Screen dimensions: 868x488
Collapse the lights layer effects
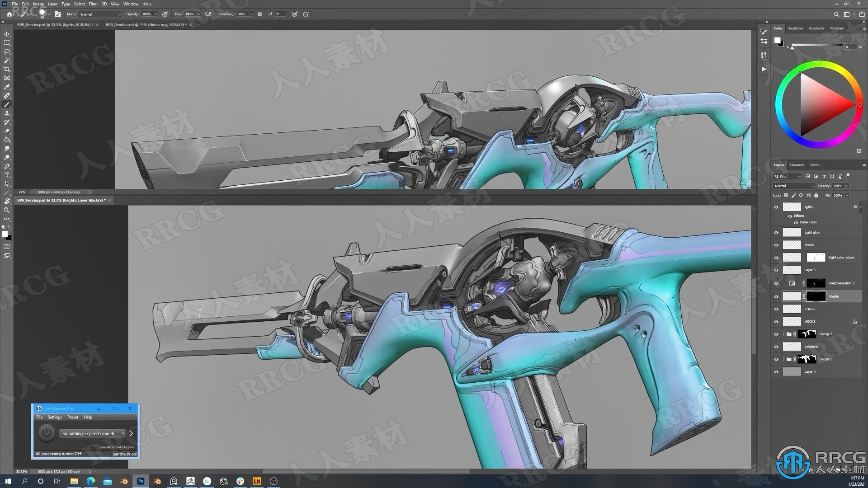click(861, 207)
